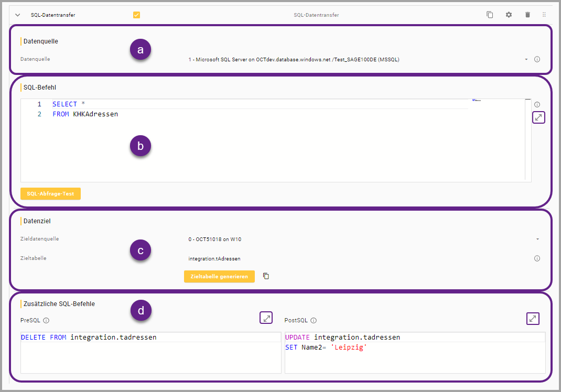Click the duplicate step icon in header
Screen dimensions: 561x392
490,15
